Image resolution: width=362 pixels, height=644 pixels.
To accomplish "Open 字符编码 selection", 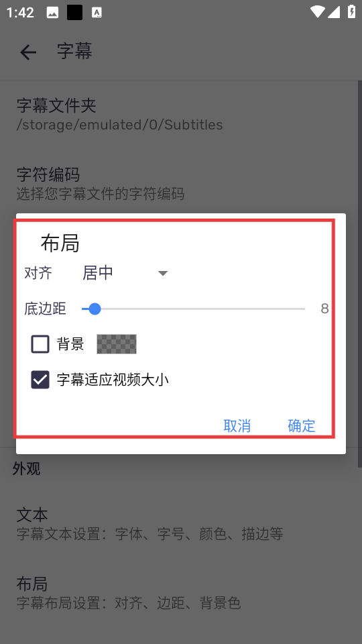I will [x=181, y=184].
